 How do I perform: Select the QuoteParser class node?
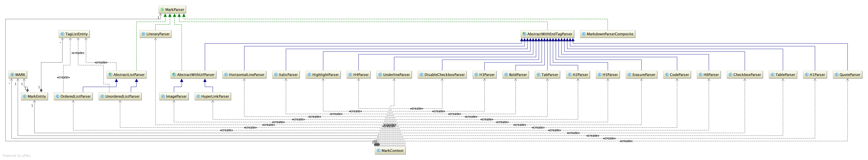click(x=848, y=75)
